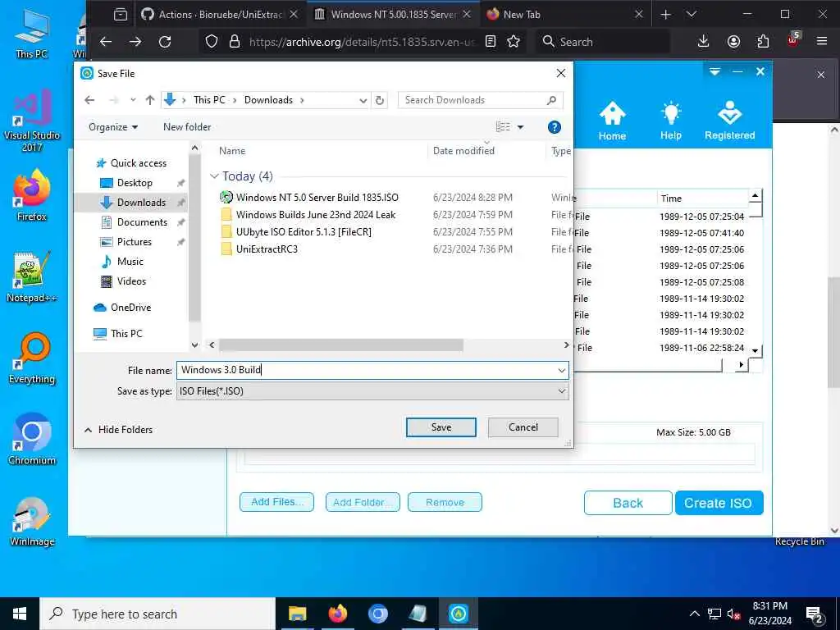Viewport: 840px width, 630px height.
Task: Collapse the Today (4) group
Action: (214, 176)
